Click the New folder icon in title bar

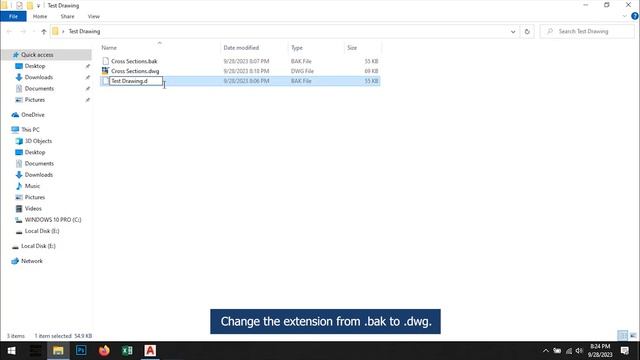tap(29, 6)
